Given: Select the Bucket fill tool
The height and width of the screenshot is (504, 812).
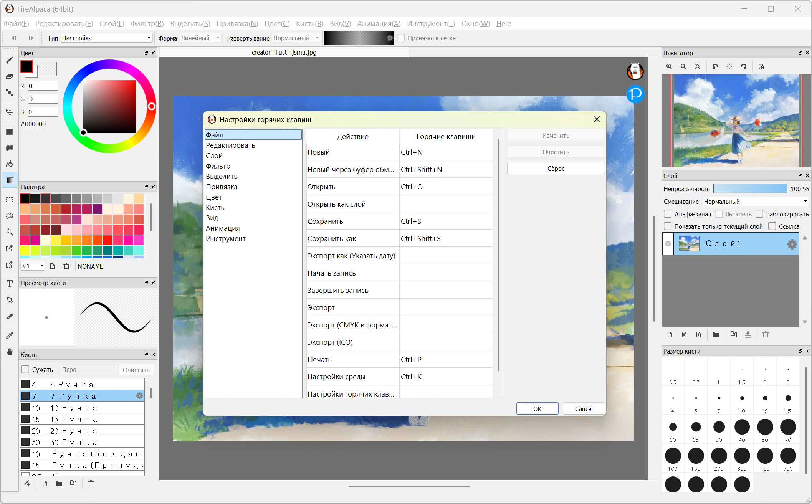Looking at the screenshot, I should 10,164.
